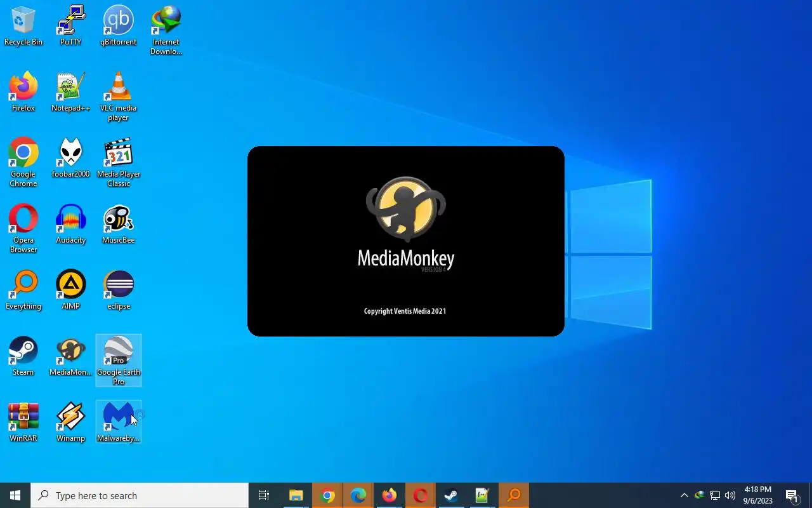The image size is (812, 508).
Task: Select the Media Player Classic desktop shortcut
Action: point(118,163)
